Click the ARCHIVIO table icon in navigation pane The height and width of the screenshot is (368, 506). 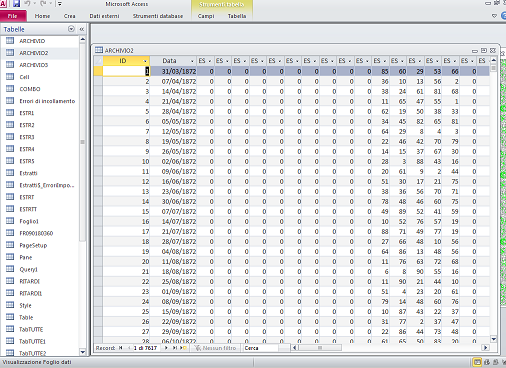pyautogui.click(x=10, y=41)
